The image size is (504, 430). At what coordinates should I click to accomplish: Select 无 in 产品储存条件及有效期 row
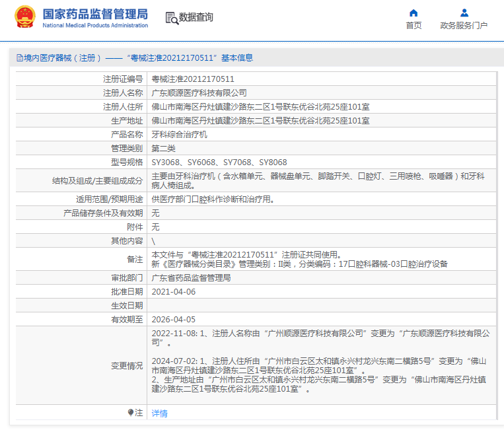pyautogui.click(x=156, y=213)
